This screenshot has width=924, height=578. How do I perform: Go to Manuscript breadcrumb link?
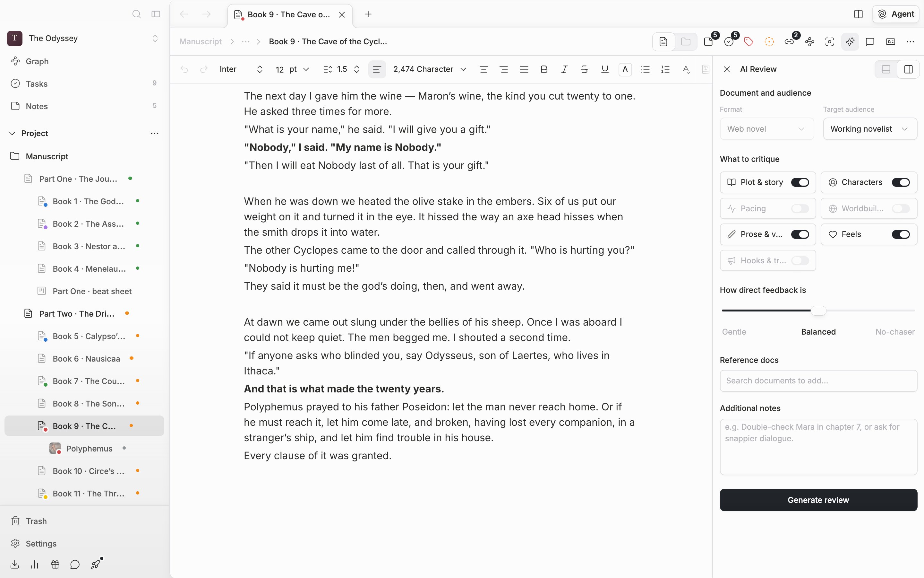coord(201,42)
